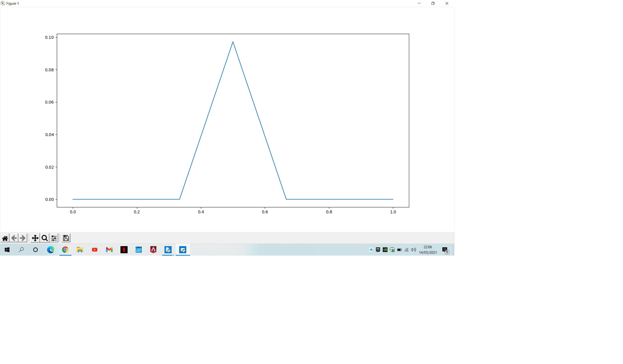Click the peak of the blue curve
Viewport: 623px width, 364px height.
pos(233,42)
